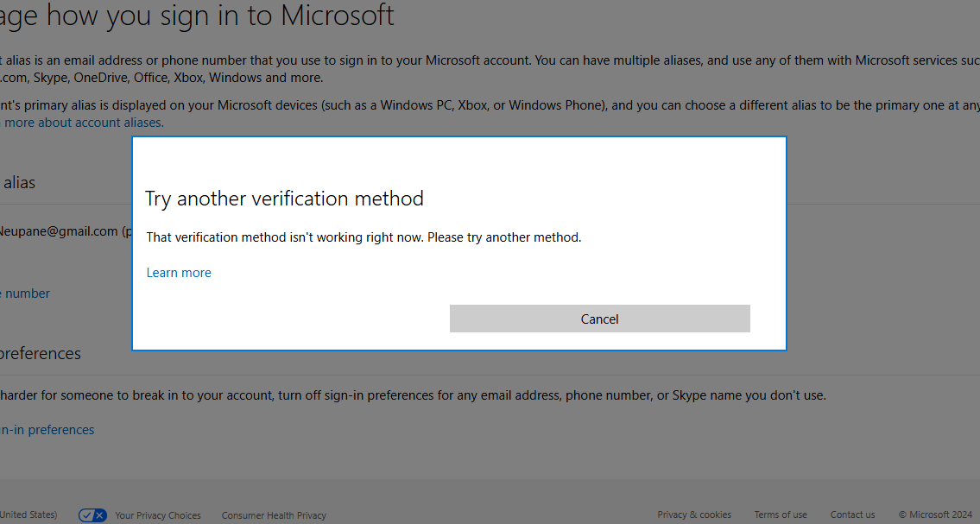Click the 'alias' section heading

[18, 182]
